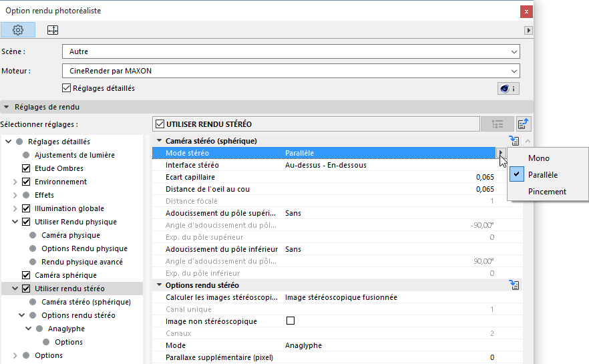Click the CineRender info button
This screenshot has height=364, width=589.
click(508, 89)
